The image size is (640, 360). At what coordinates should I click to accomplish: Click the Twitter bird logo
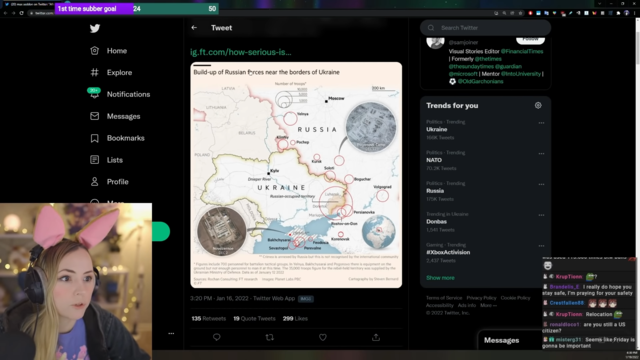point(95,28)
